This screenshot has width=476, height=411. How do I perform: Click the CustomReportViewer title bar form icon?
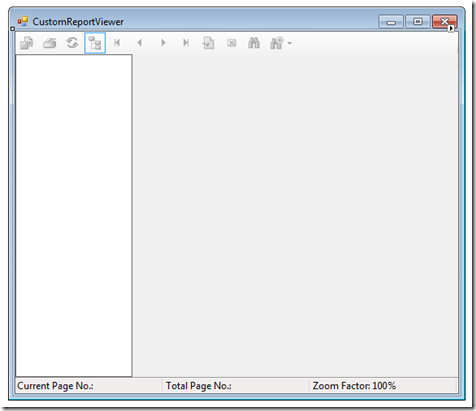pyautogui.click(x=23, y=22)
